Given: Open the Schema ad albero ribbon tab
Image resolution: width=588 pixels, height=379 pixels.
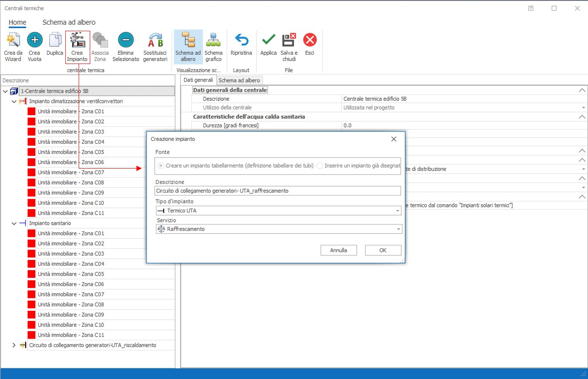Looking at the screenshot, I should (x=69, y=22).
